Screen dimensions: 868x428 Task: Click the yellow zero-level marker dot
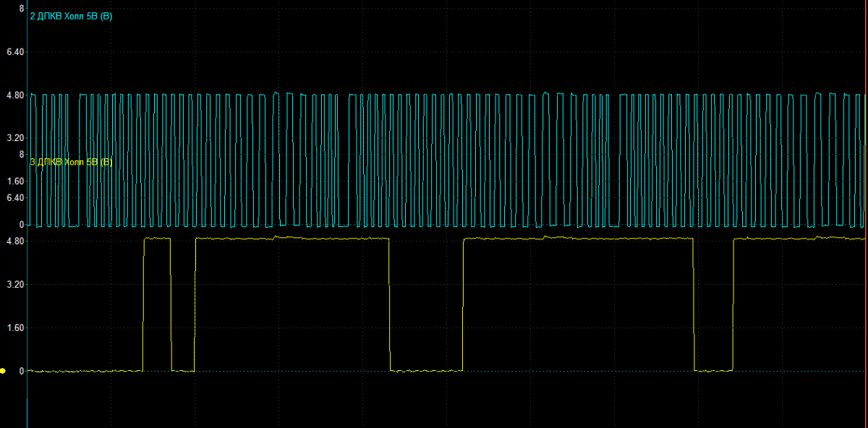tap(3, 371)
